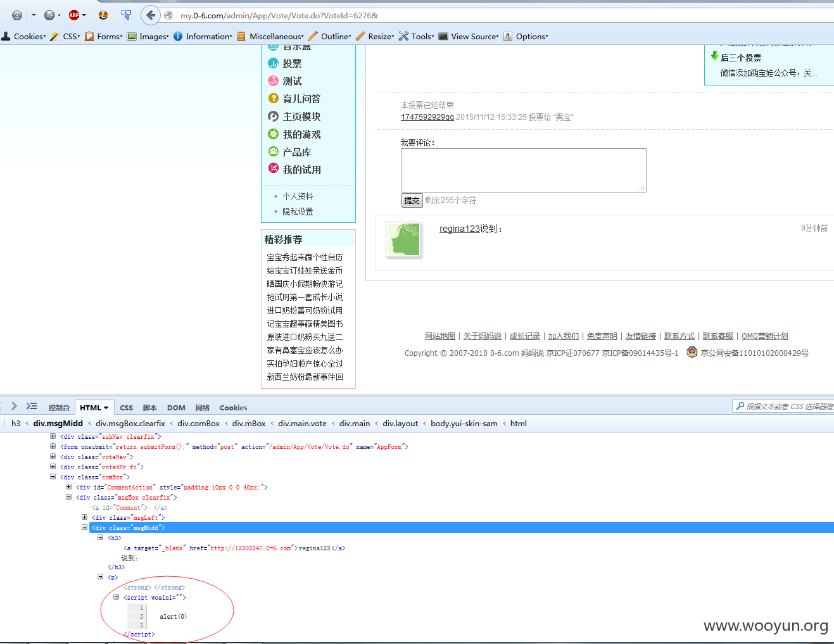
Task: Open the Resize toolbar menu
Action: [x=375, y=37]
